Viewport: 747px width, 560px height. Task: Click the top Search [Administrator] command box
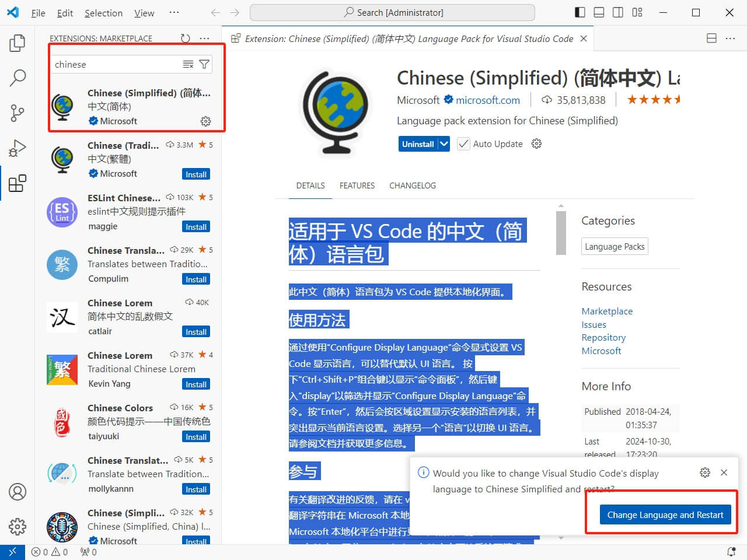392,12
